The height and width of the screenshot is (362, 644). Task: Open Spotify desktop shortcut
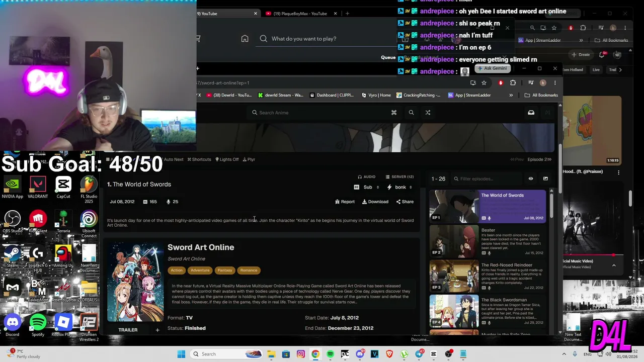[x=38, y=324]
